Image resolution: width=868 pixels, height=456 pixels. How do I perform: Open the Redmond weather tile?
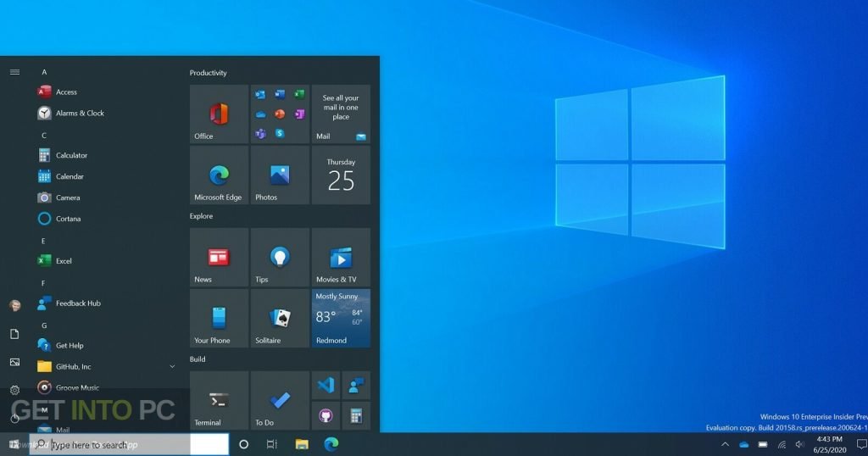click(x=341, y=318)
